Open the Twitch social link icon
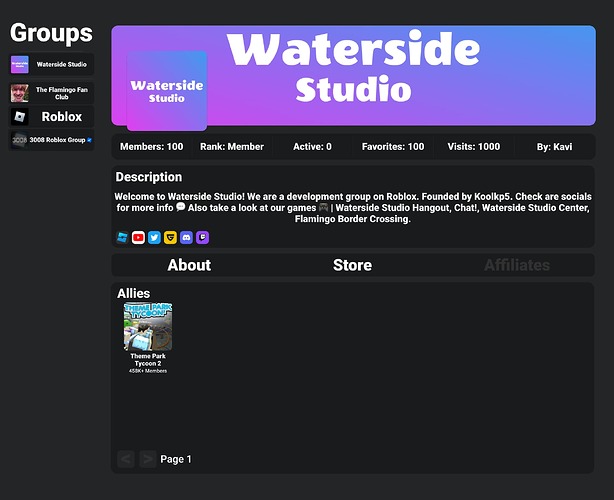 (x=202, y=237)
